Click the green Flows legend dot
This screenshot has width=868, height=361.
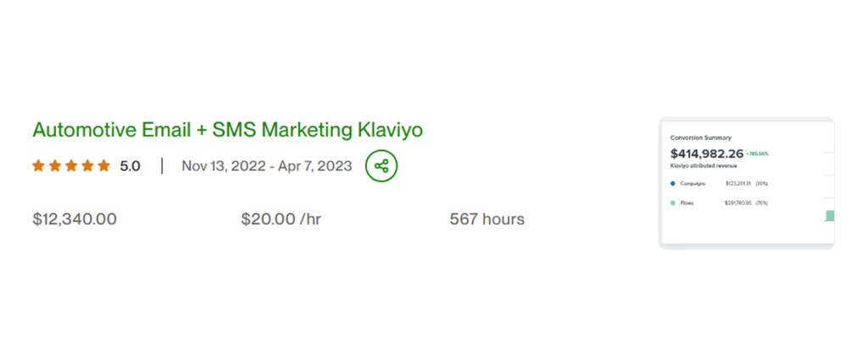click(672, 203)
